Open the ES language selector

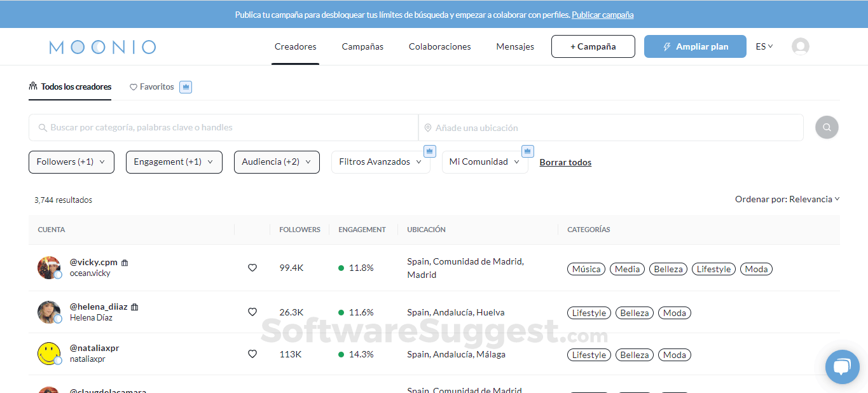tap(764, 46)
